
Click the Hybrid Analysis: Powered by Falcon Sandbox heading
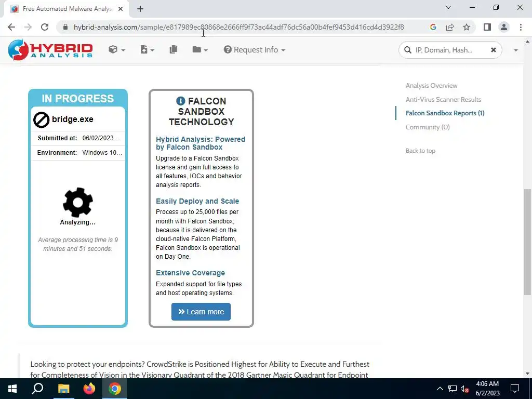pos(201,143)
